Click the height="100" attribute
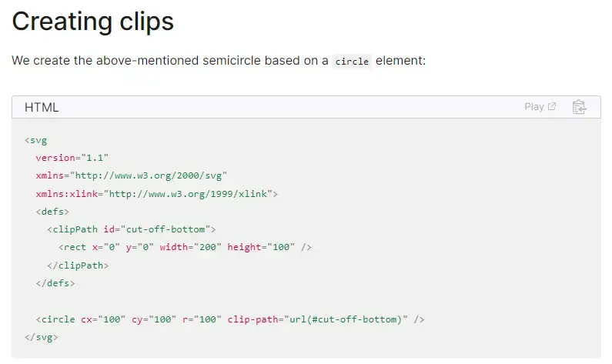 pyautogui.click(x=261, y=247)
